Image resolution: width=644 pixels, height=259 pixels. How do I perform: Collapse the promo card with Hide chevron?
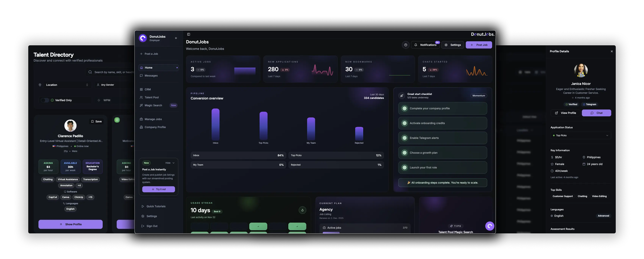coord(170,163)
